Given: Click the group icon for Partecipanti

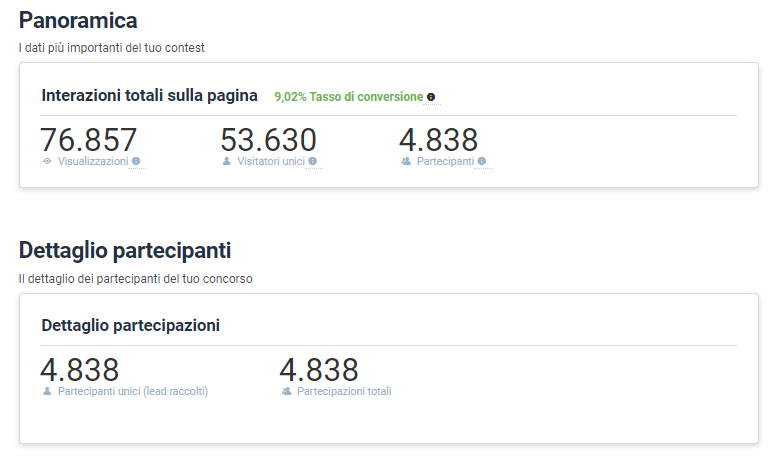Looking at the screenshot, I should click(406, 161).
